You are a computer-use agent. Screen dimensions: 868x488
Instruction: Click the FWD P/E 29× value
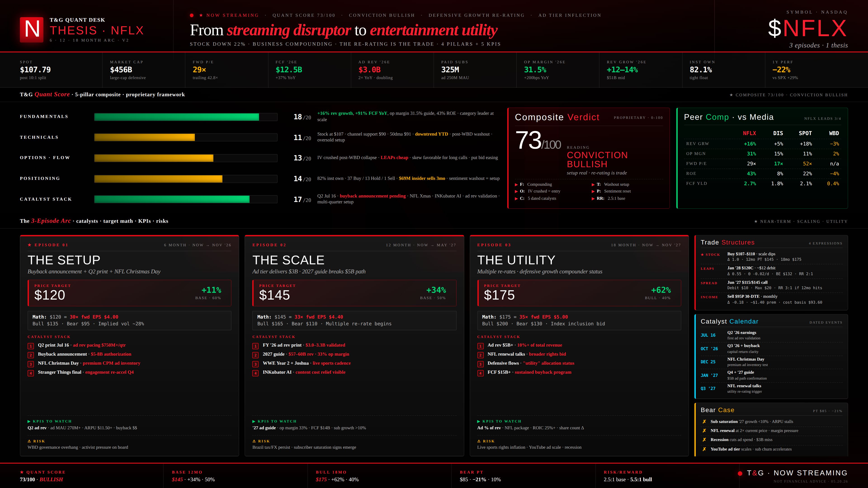click(199, 70)
